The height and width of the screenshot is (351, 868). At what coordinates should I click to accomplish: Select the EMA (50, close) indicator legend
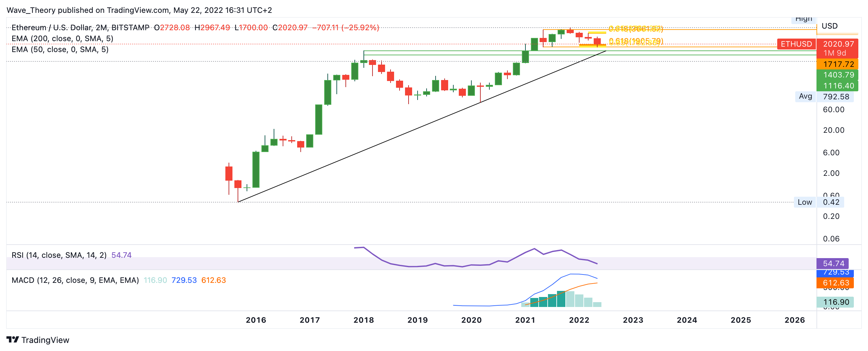point(60,50)
